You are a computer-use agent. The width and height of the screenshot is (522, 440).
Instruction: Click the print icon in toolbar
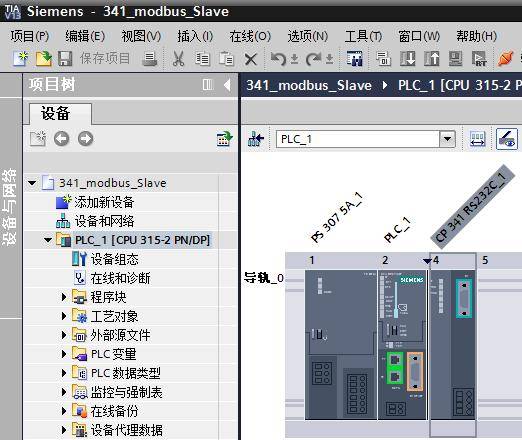(x=150, y=59)
